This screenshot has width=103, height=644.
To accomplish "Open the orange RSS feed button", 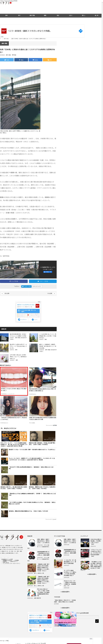I will tap(50, 60).
